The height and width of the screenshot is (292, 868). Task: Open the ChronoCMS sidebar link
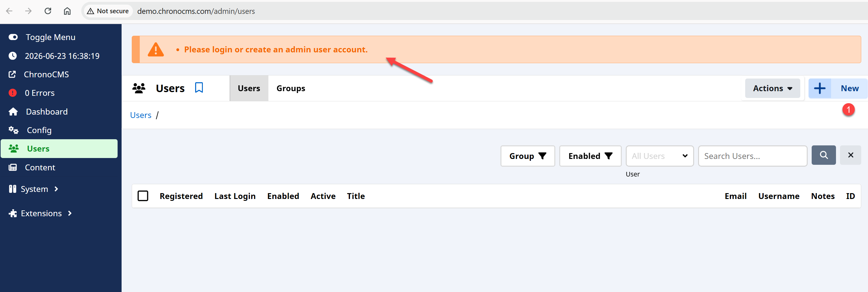(46, 74)
